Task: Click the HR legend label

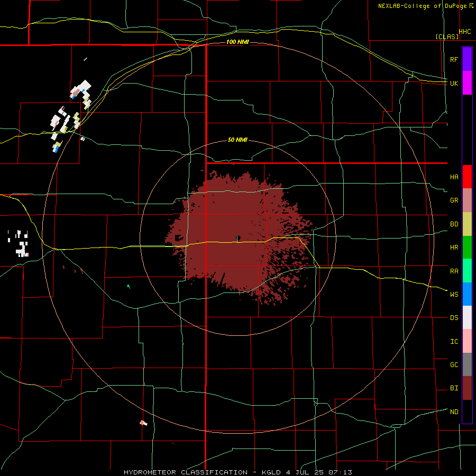Action: pos(454,248)
